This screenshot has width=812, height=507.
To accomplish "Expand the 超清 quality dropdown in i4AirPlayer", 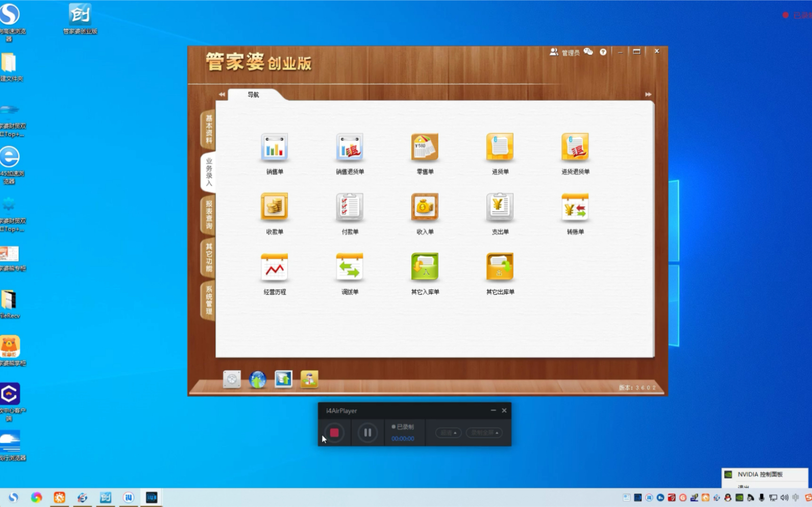I will click(x=448, y=433).
